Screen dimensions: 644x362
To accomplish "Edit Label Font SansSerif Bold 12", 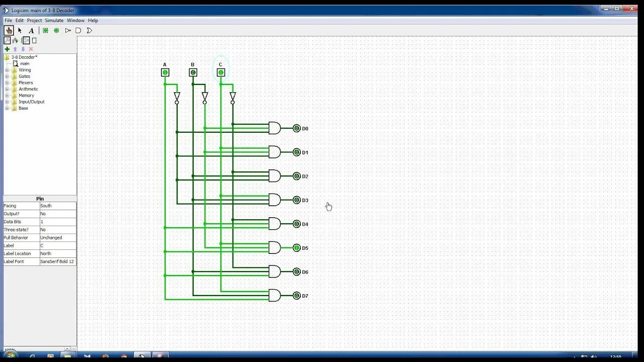I will (x=58, y=261).
